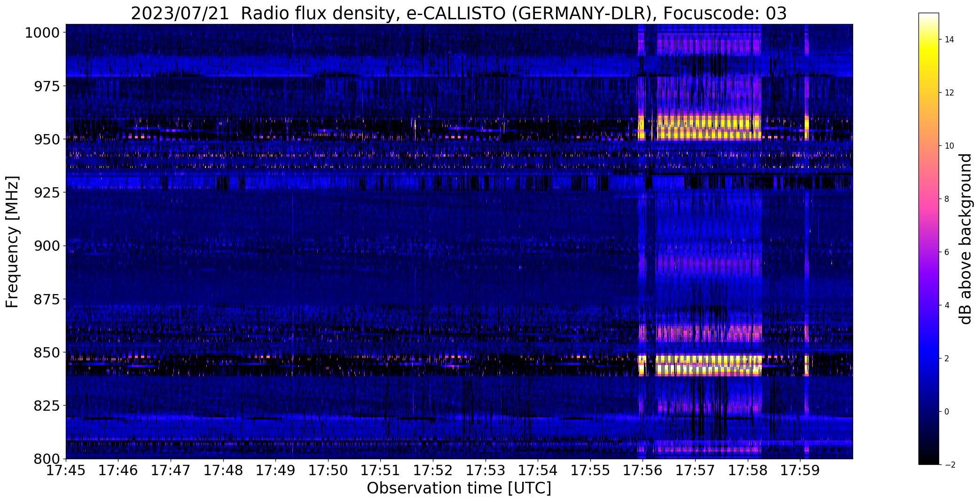Click the 17:56 time tick label
This screenshot has width=980, height=502.
tap(643, 470)
